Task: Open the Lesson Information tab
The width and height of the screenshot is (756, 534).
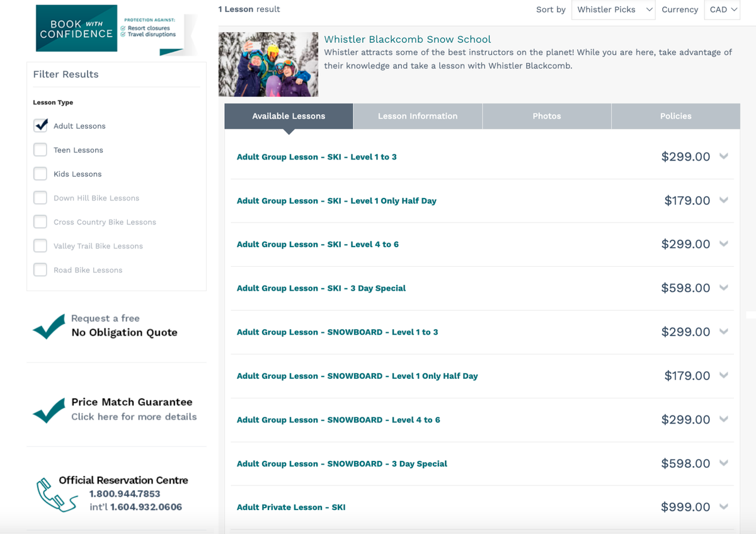Action: (x=418, y=116)
